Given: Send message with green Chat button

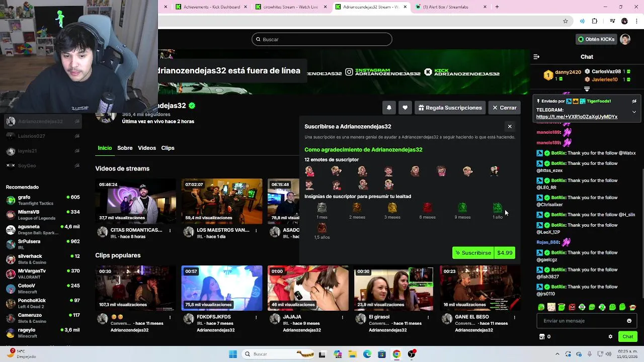Looking at the screenshot, I should point(628,337).
